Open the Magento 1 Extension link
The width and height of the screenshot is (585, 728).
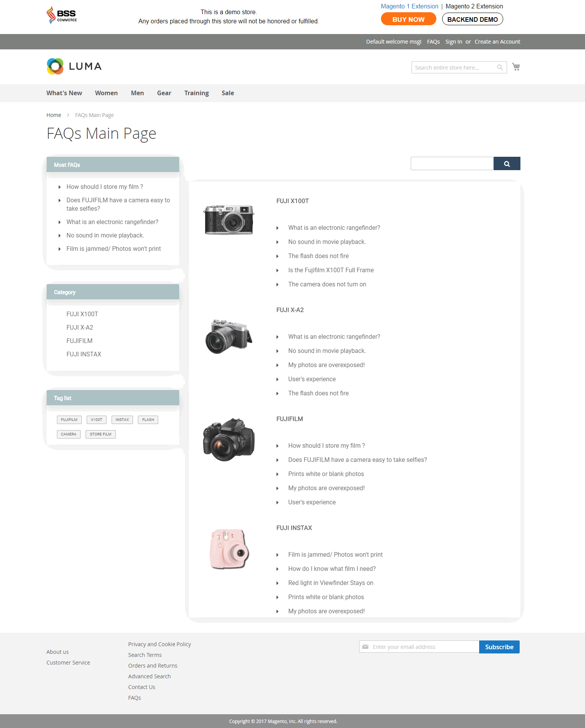pos(409,6)
